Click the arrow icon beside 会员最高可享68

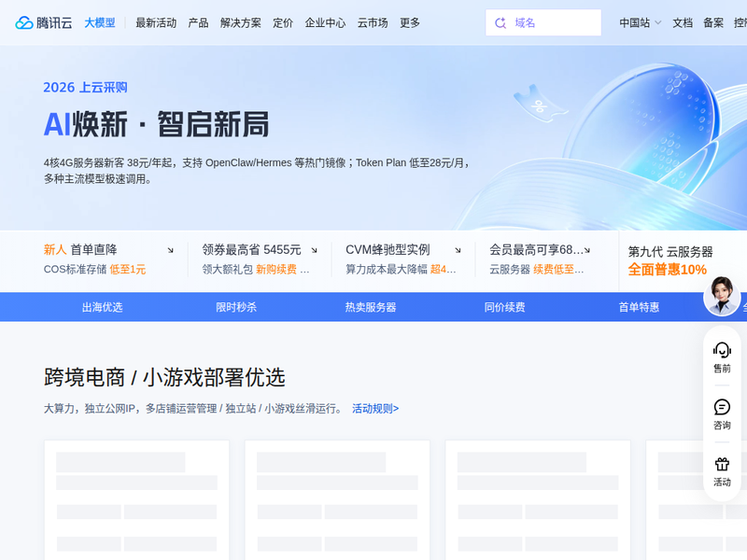click(587, 250)
